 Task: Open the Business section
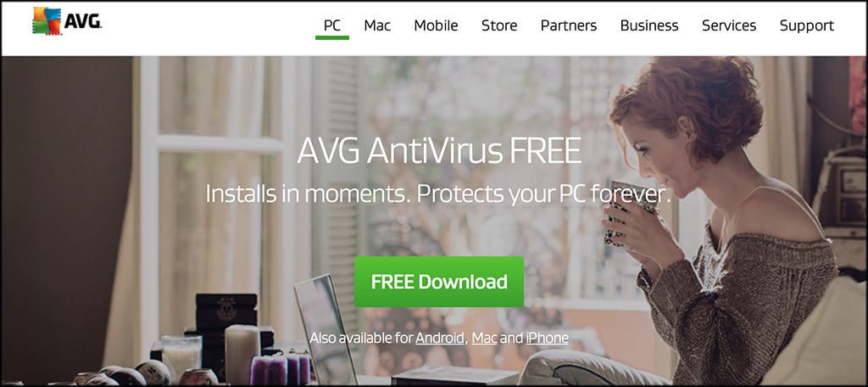(649, 25)
